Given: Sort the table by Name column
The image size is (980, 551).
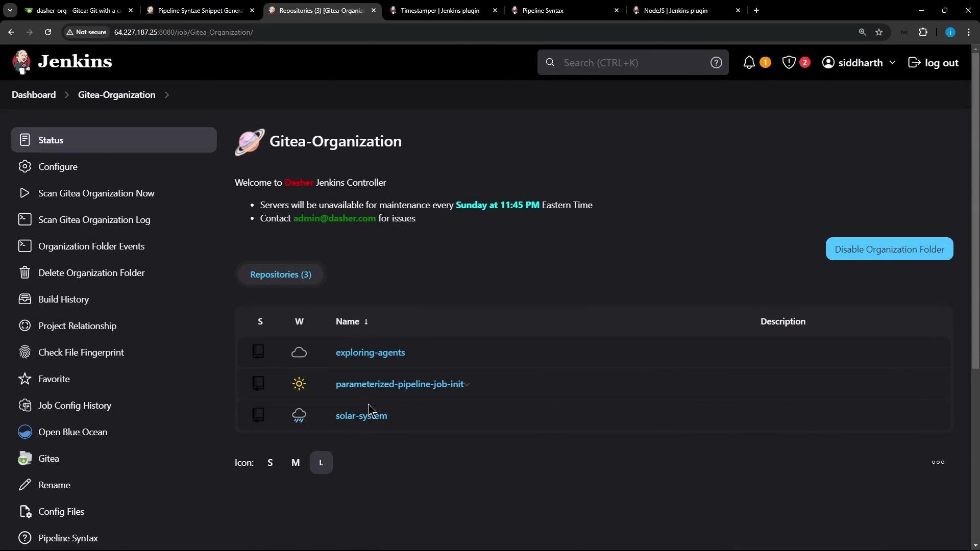Looking at the screenshot, I should [x=352, y=321].
